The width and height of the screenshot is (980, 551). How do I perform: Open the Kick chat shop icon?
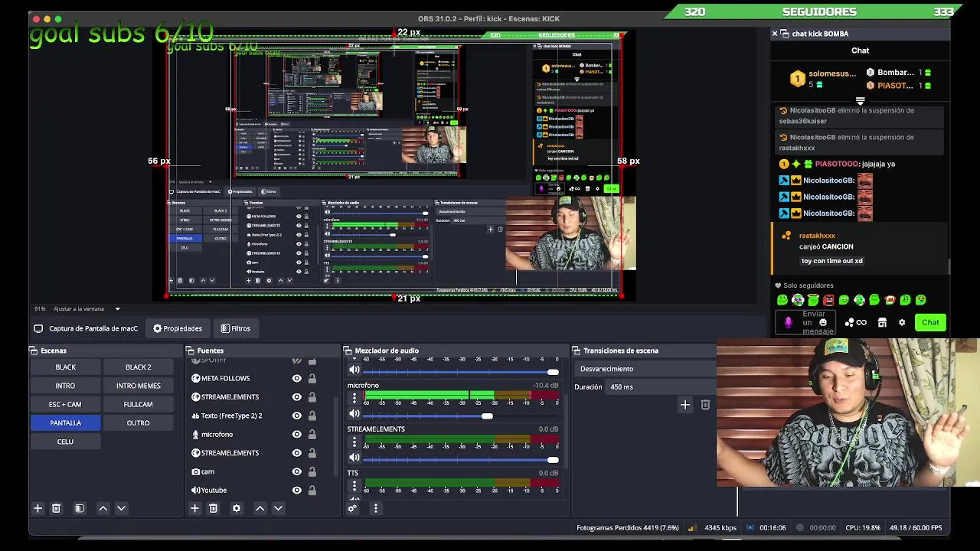[882, 323]
